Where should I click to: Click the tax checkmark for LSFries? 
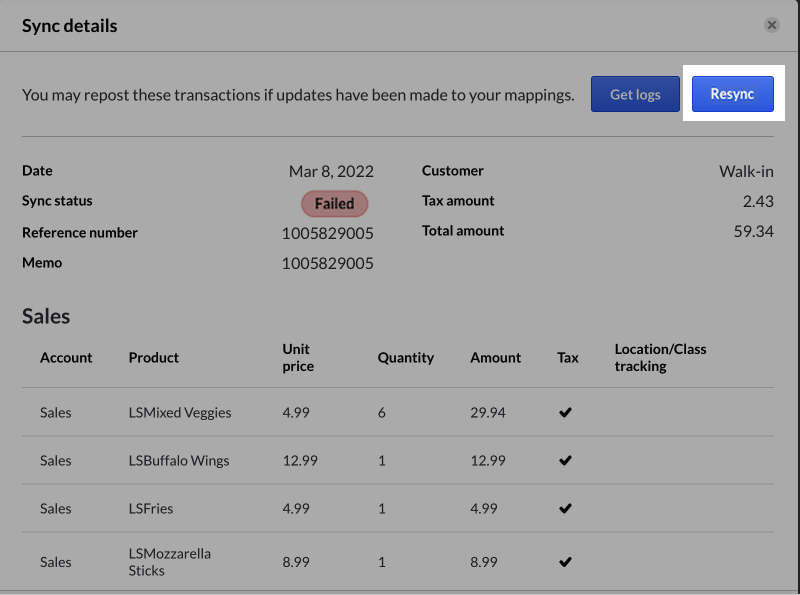point(565,508)
